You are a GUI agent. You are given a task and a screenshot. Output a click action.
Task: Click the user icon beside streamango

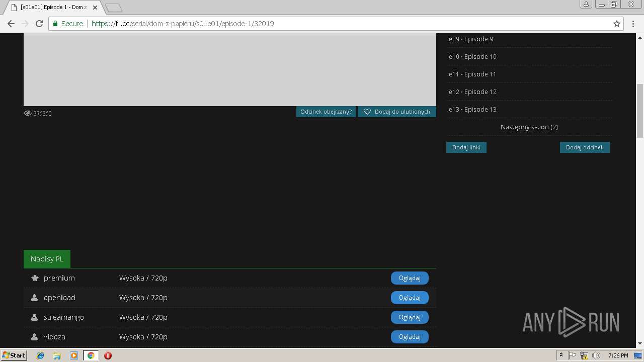point(34,317)
